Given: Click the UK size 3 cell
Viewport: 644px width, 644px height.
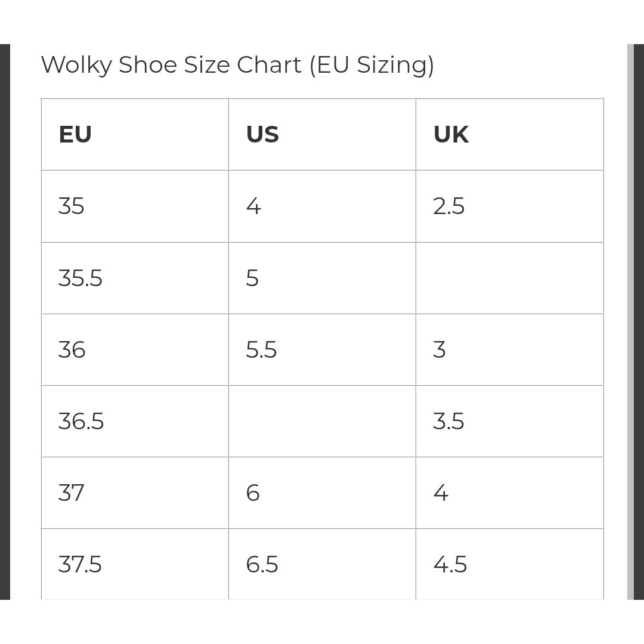Looking at the screenshot, I should (x=510, y=349).
